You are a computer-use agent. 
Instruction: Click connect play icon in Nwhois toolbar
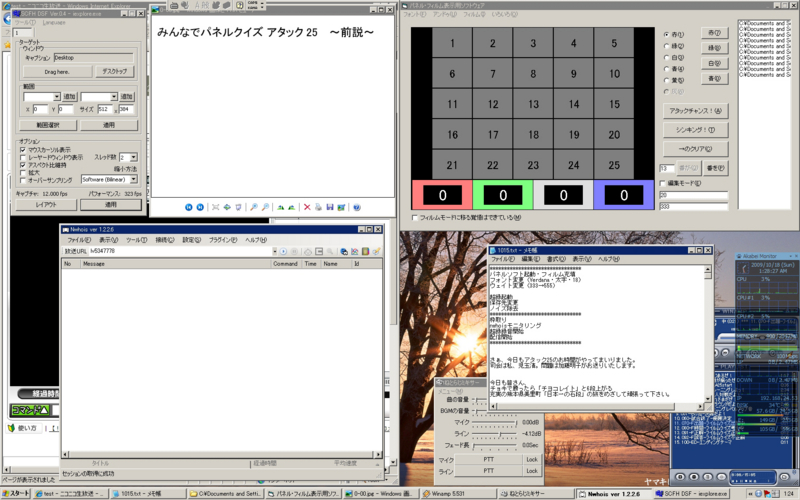coord(283,252)
